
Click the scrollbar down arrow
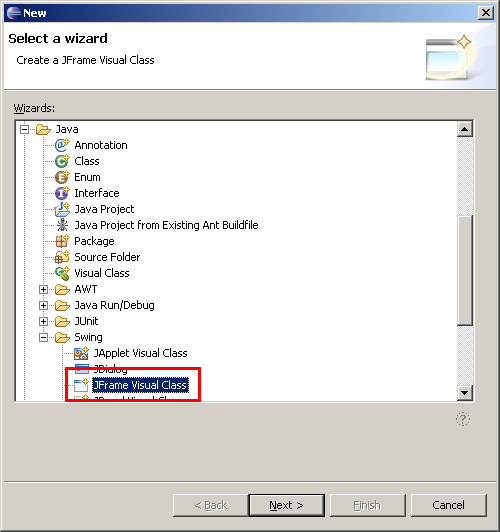pyautogui.click(x=465, y=393)
